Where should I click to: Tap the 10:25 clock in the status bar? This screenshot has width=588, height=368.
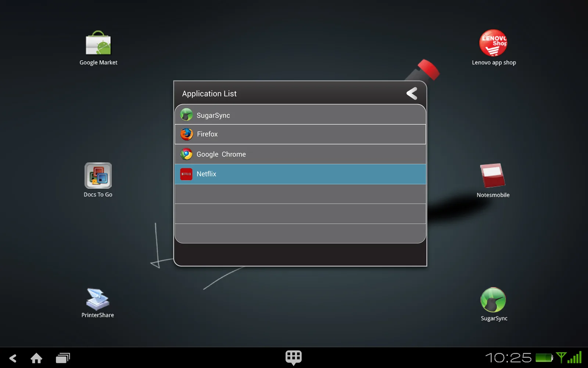(508, 358)
